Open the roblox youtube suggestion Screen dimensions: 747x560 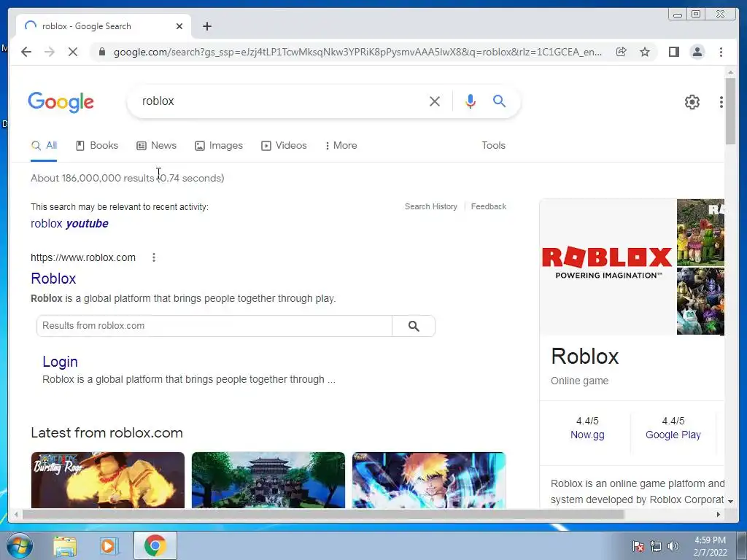tap(69, 224)
